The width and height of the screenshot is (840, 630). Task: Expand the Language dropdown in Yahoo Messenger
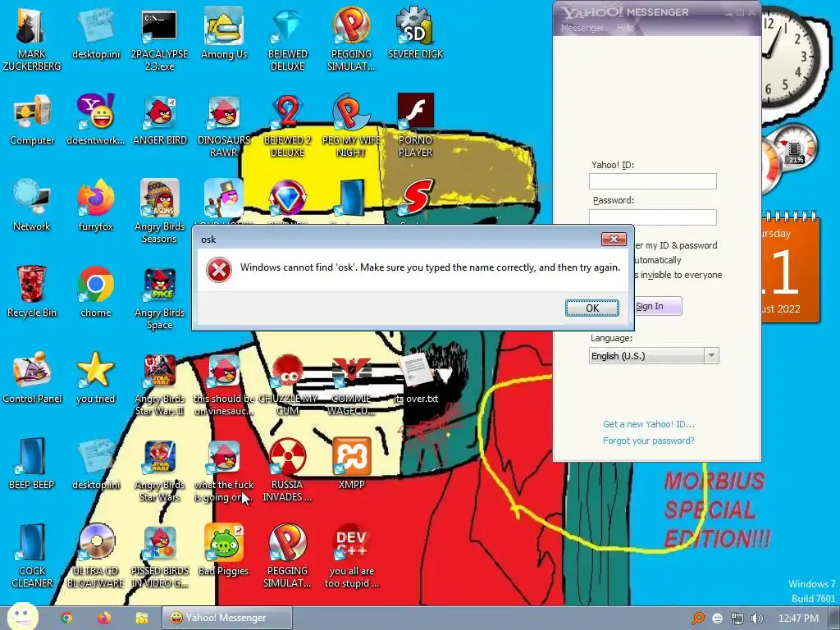coord(711,356)
